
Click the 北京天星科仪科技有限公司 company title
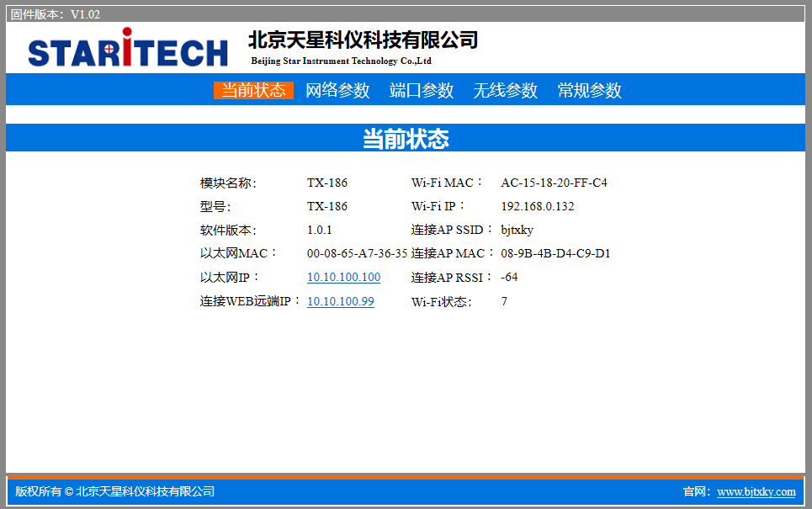pos(363,40)
